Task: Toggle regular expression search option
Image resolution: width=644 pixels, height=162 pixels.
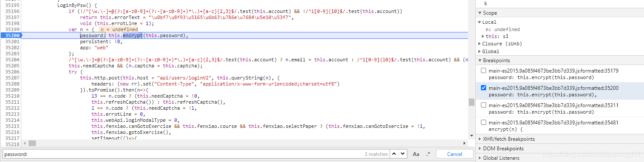Action: coord(428,154)
